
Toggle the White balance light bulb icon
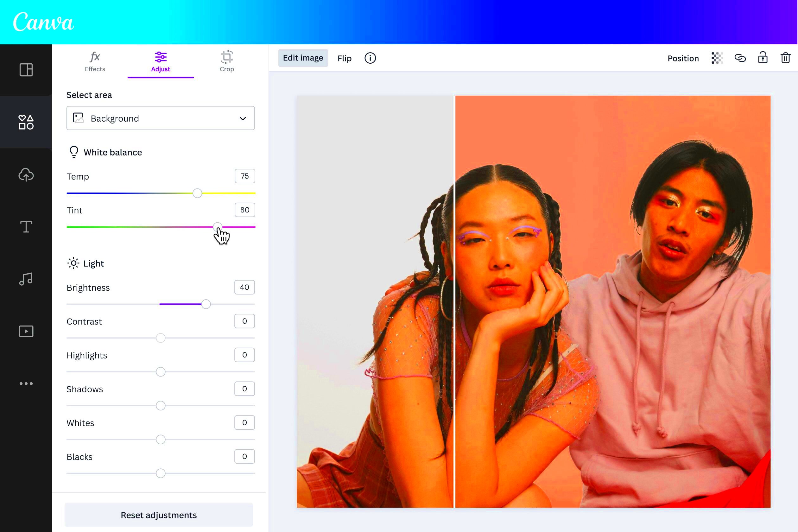(x=73, y=151)
